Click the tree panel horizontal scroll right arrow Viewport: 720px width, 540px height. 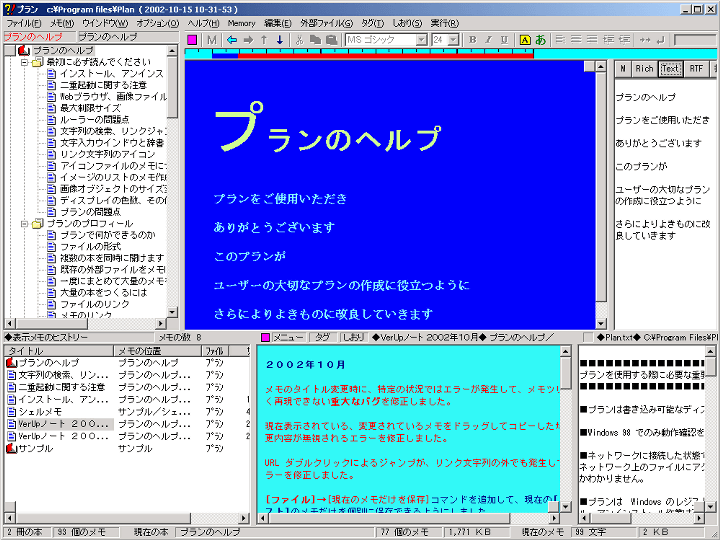pyautogui.click(x=160, y=323)
